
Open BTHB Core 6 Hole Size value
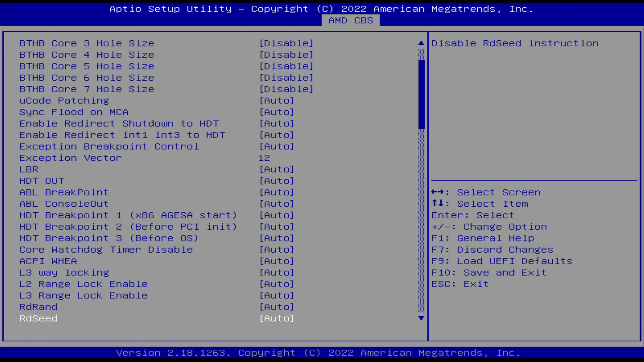coord(286,78)
